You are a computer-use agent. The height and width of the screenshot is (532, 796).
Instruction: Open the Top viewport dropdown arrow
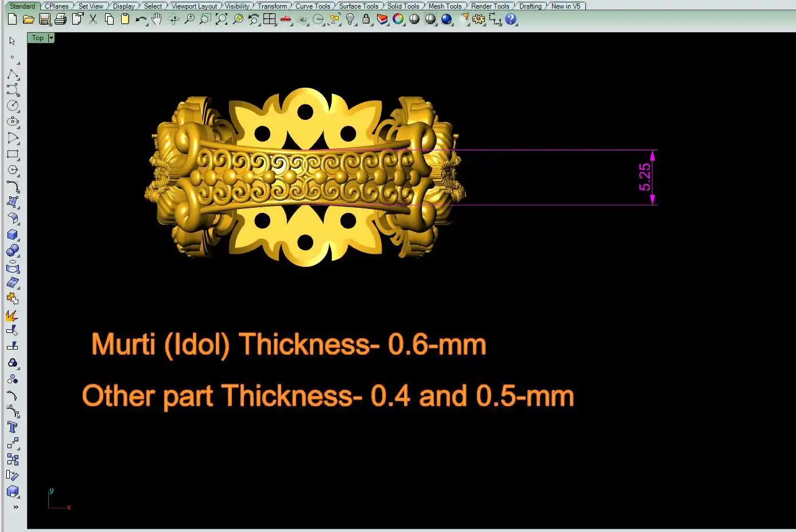click(x=51, y=38)
